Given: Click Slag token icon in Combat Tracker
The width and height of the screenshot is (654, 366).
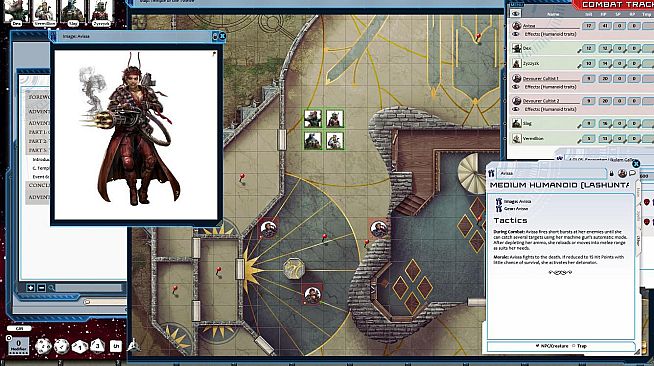Looking at the screenshot, I should point(516,123).
